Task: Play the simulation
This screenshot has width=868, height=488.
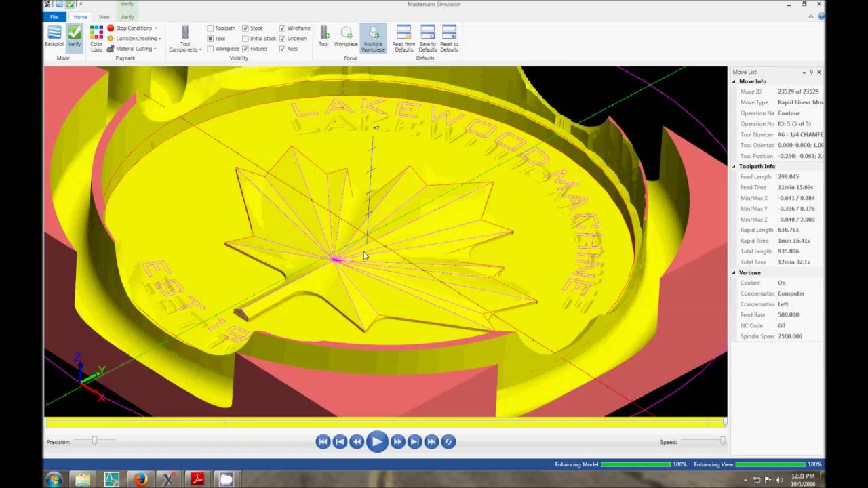Action: click(x=377, y=441)
